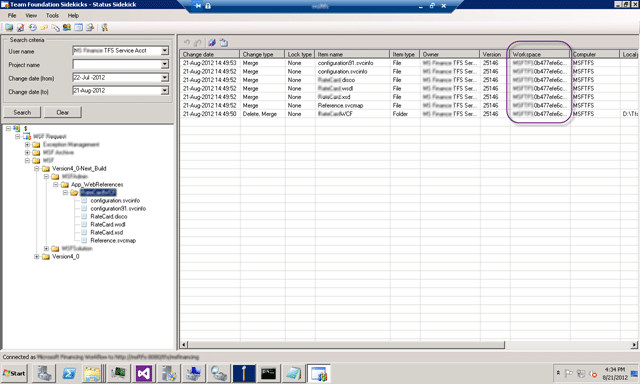Click the Clear button

point(62,112)
